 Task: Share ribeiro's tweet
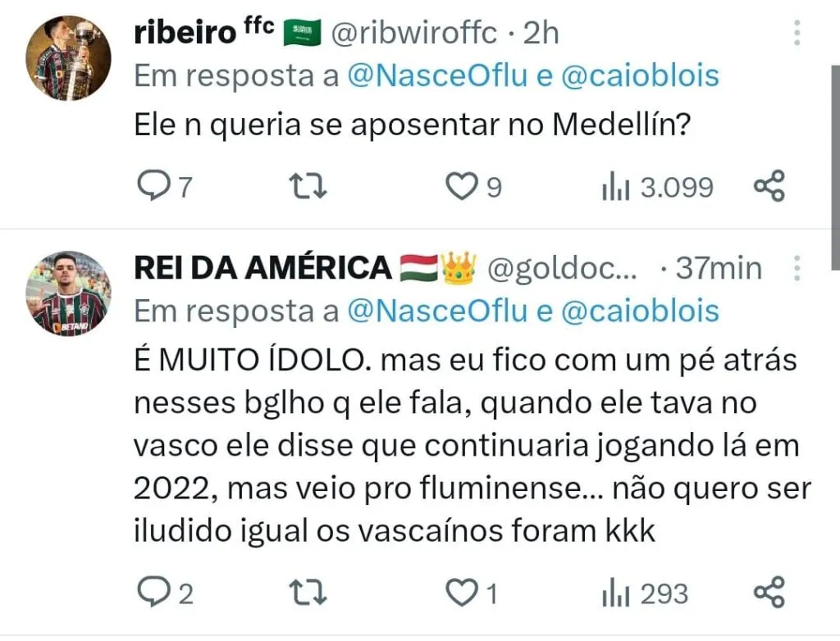(769, 188)
